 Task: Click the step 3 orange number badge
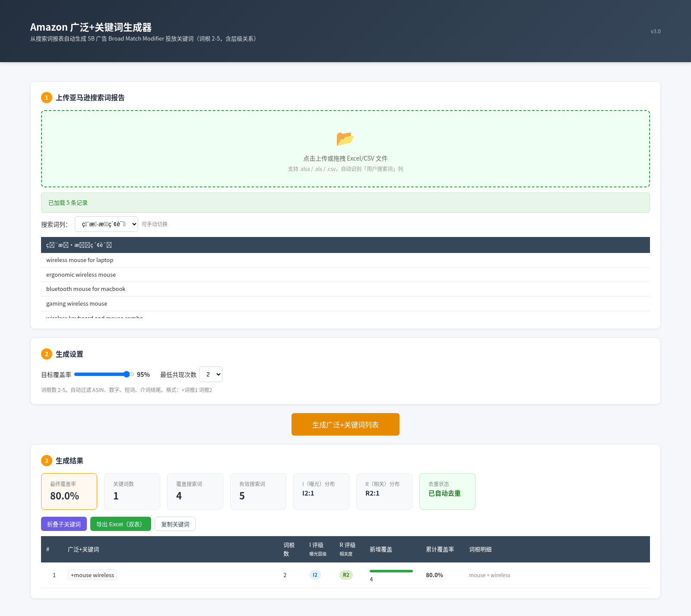tap(47, 461)
